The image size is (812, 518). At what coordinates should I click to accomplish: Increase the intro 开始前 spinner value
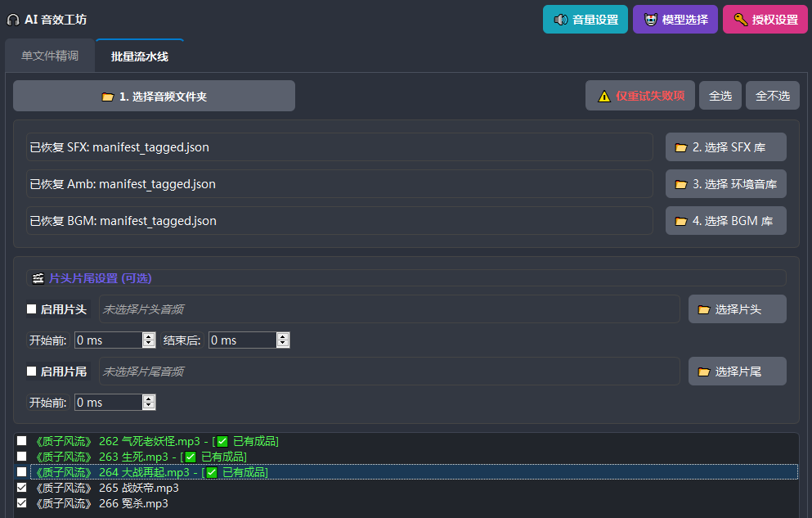[x=149, y=336]
